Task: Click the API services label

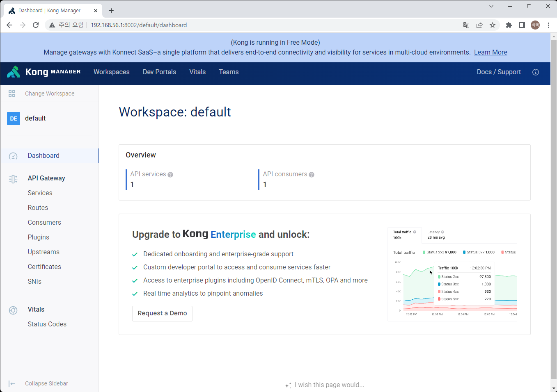Action: (x=148, y=174)
